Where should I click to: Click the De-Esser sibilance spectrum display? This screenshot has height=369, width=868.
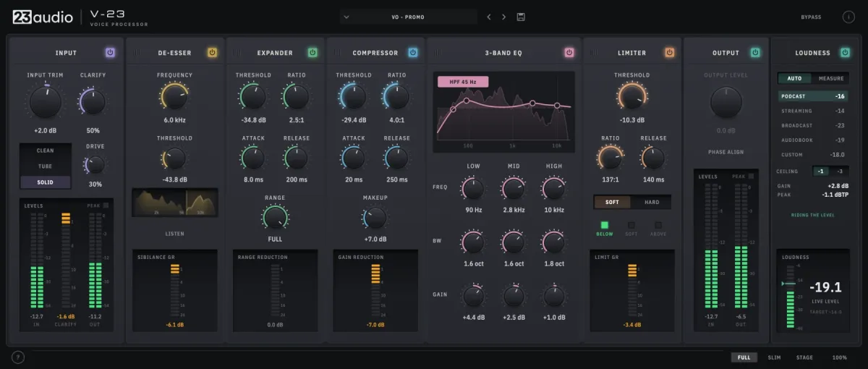(x=174, y=202)
